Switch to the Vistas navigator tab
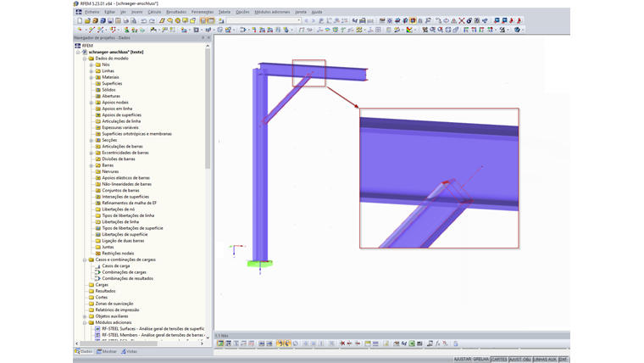This screenshot has height=363, width=644. (129, 351)
